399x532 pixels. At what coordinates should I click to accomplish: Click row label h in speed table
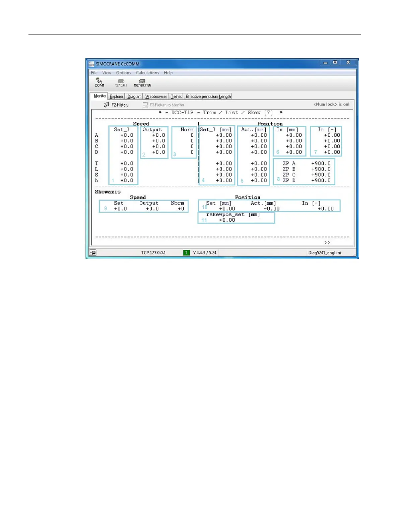pos(96,181)
